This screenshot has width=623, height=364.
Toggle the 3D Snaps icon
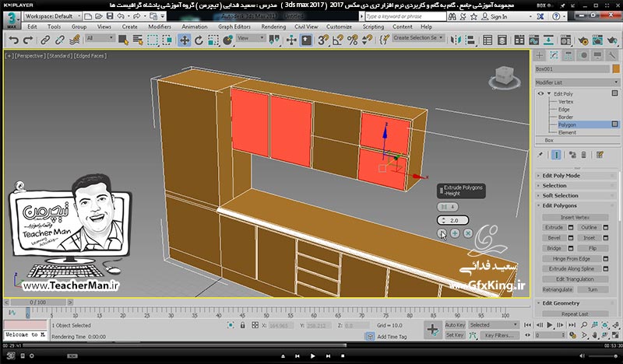coord(323,40)
